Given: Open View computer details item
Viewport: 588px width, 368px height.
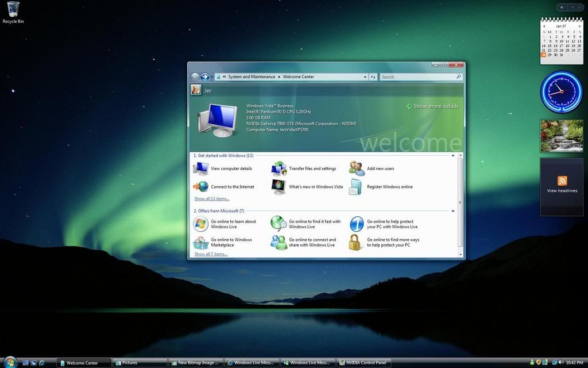Looking at the screenshot, I should [x=223, y=168].
